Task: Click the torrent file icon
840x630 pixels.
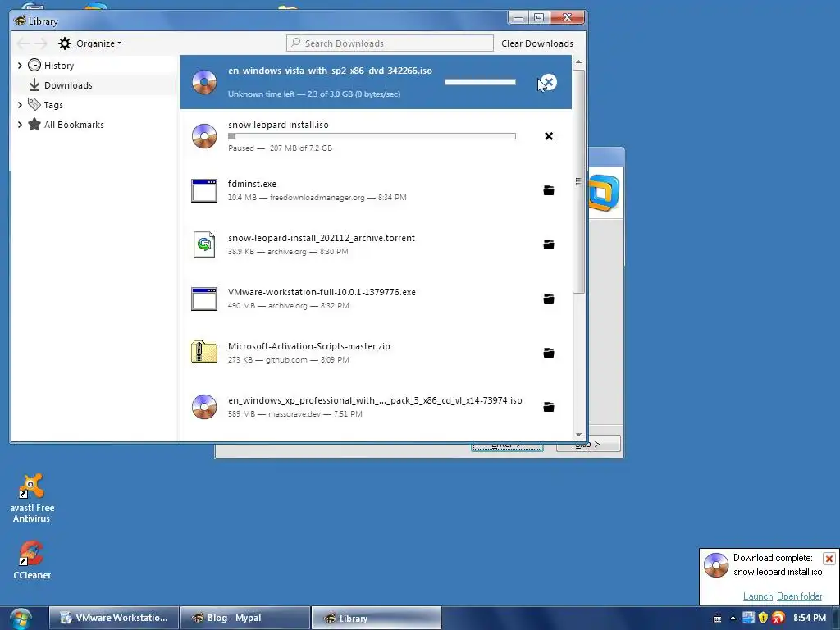Action: [204, 244]
